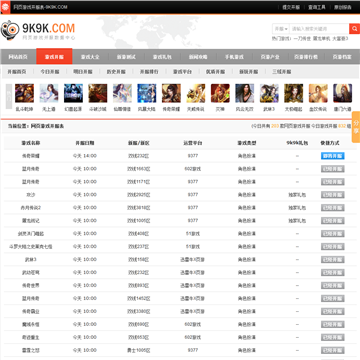Click game name 奇迹重生 in table
The image size is (360, 360).
30,337
